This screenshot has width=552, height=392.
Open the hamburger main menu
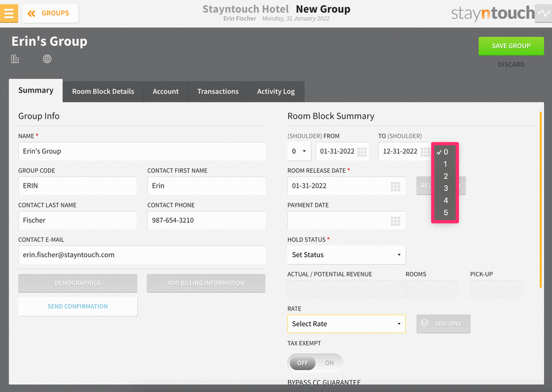click(x=8, y=13)
